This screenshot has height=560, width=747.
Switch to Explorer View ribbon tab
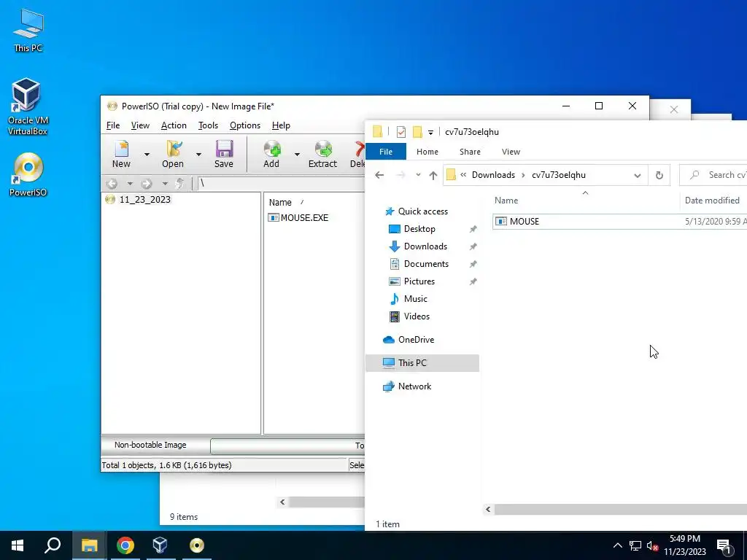511,152
